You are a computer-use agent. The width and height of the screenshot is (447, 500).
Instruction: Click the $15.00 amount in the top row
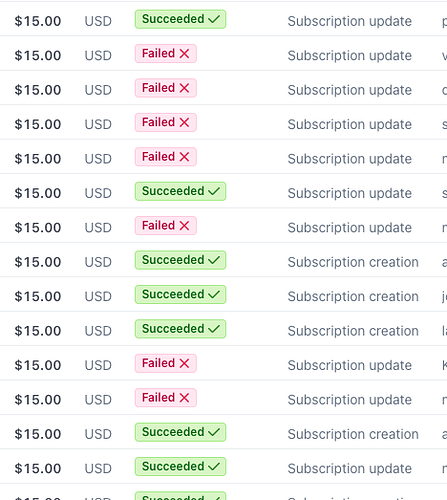(x=38, y=21)
